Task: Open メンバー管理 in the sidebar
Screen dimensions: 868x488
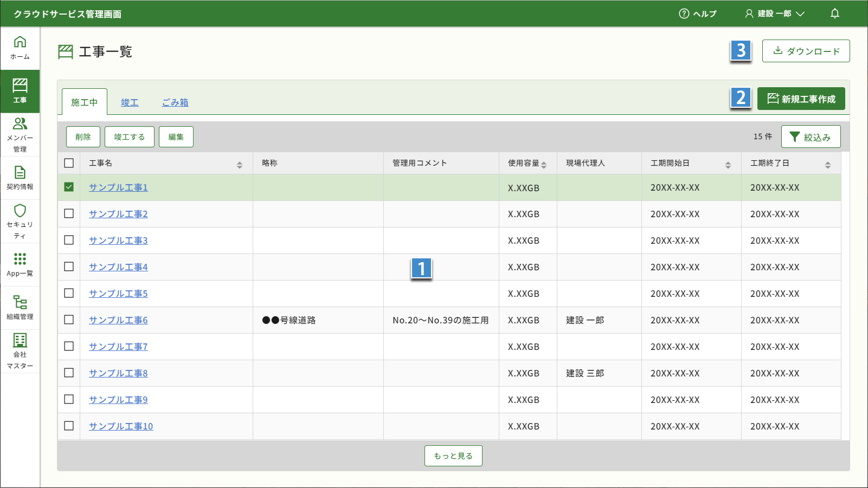Action: click(20, 135)
